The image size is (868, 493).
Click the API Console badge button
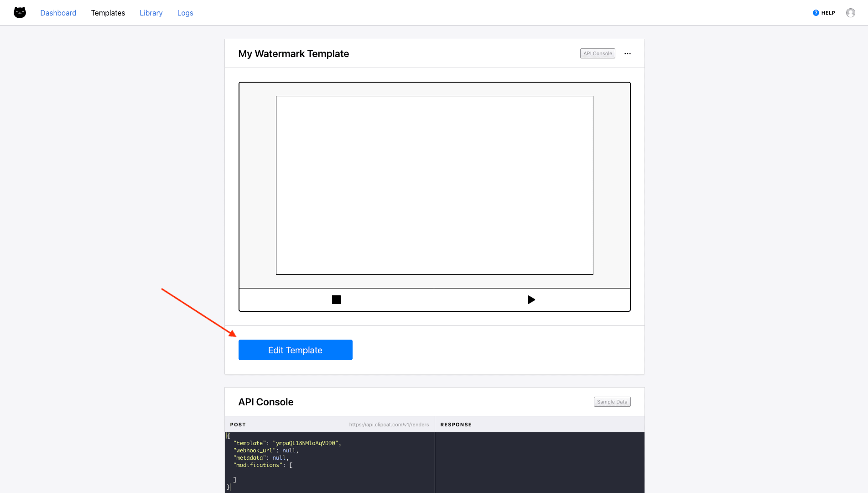tap(598, 53)
